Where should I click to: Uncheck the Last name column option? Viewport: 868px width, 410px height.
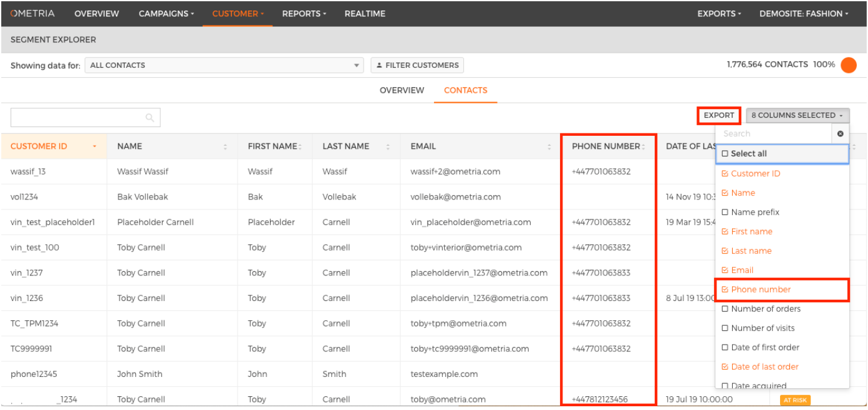click(725, 250)
